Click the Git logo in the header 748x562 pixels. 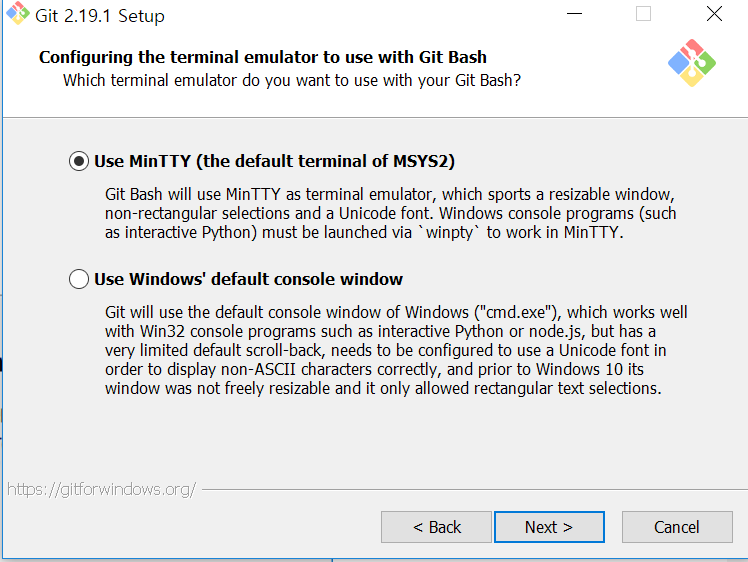(x=692, y=63)
